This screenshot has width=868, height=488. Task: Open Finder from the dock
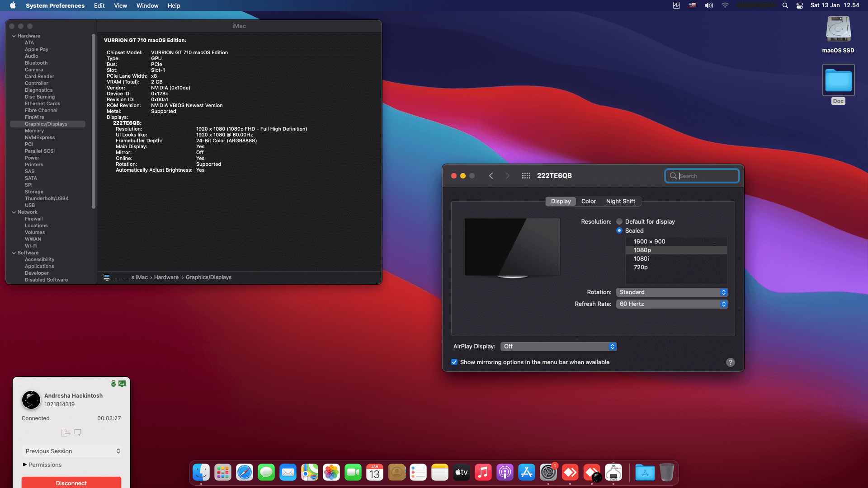pyautogui.click(x=201, y=473)
